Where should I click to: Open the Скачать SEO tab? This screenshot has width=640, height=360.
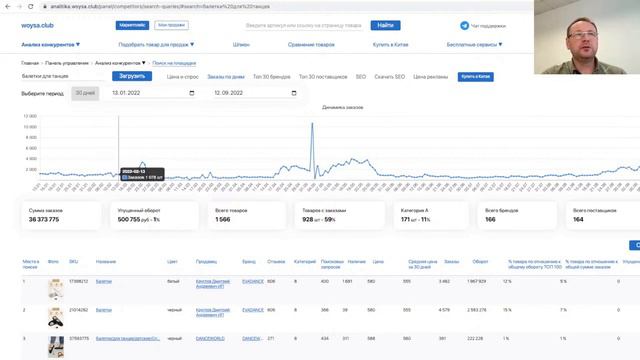[x=389, y=77]
